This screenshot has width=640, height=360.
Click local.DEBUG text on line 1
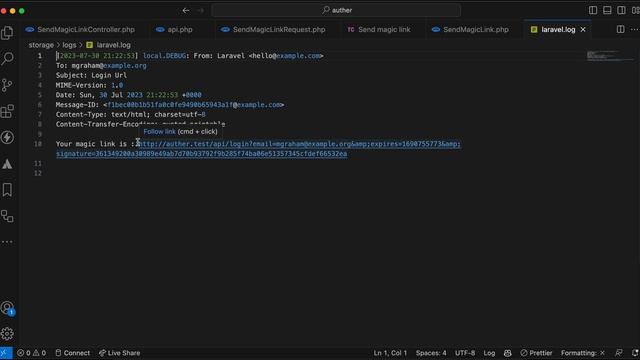click(164, 56)
